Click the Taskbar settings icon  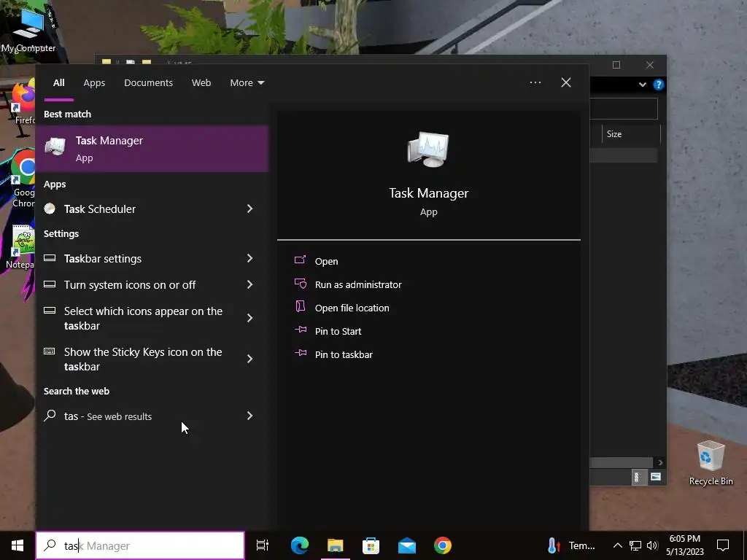[50, 258]
